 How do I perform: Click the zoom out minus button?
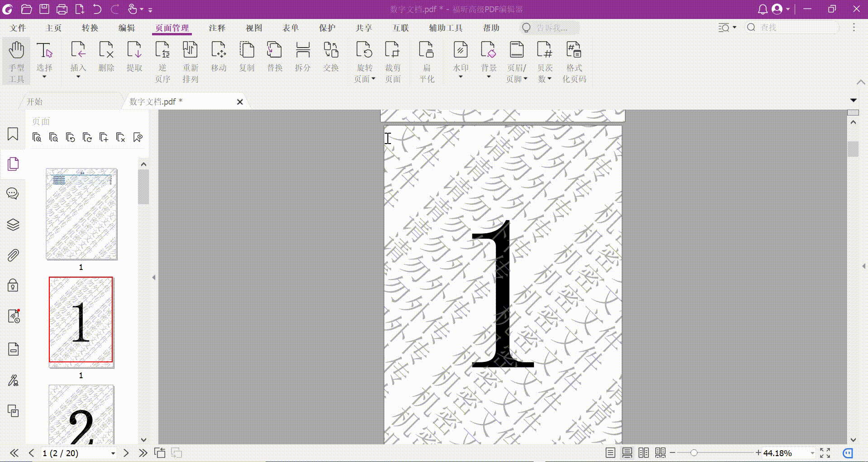coord(672,453)
